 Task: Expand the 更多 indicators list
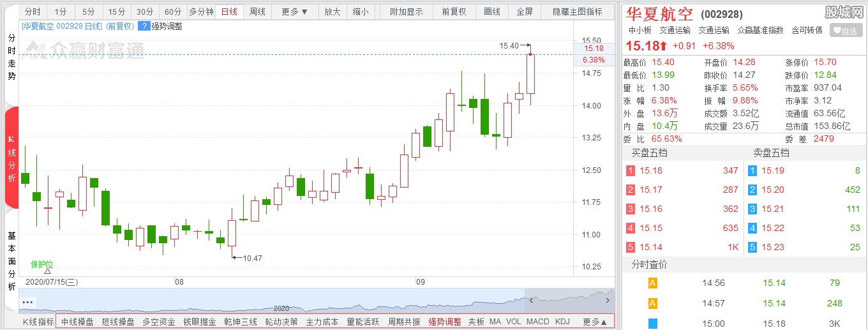point(595,322)
